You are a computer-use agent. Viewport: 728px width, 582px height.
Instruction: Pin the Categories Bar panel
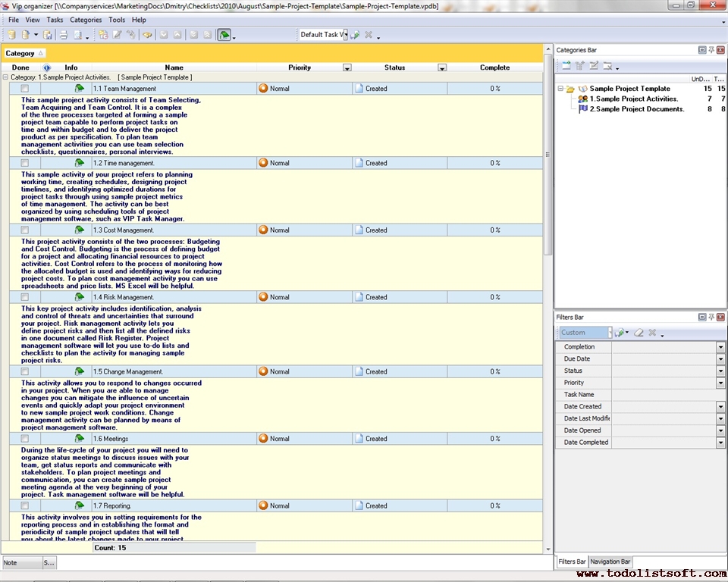711,50
